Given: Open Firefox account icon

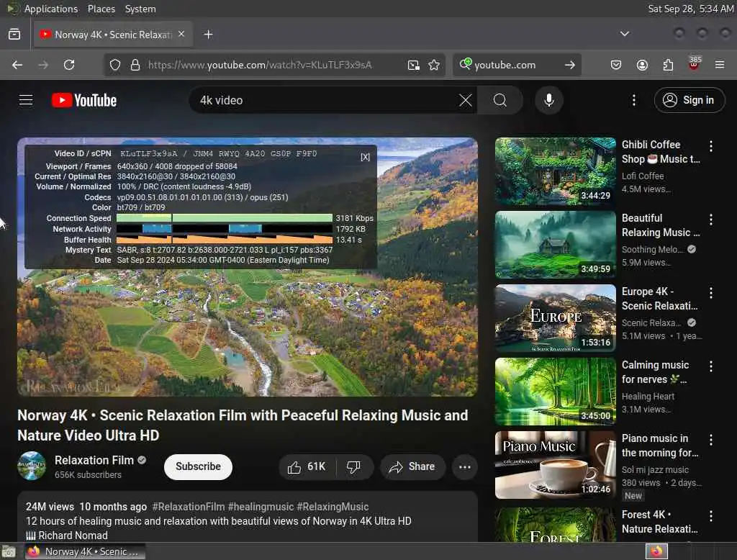Looking at the screenshot, I should coord(642,65).
